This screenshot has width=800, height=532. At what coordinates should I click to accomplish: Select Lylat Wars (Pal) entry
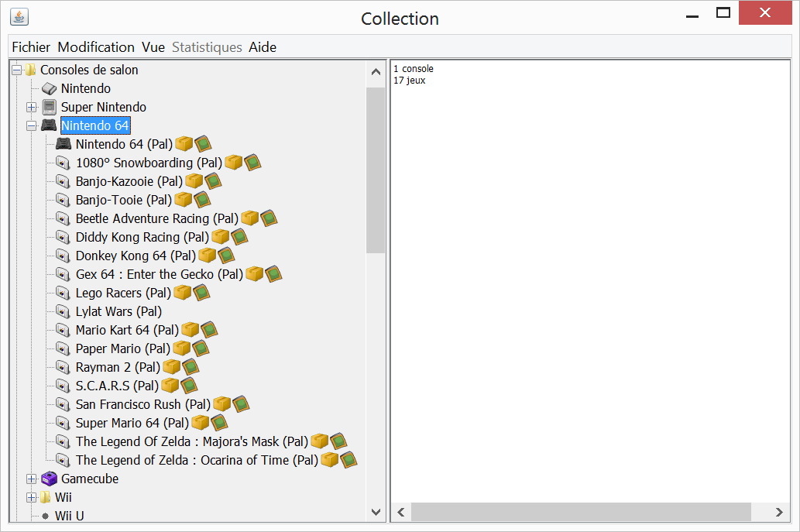point(119,311)
